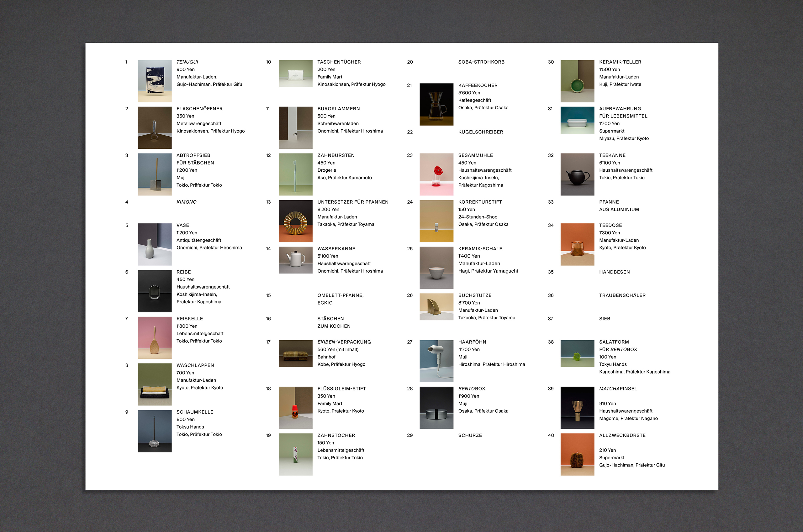Open the green Keramik-Teller plate image
The image size is (803, 532).
point(577,81)
